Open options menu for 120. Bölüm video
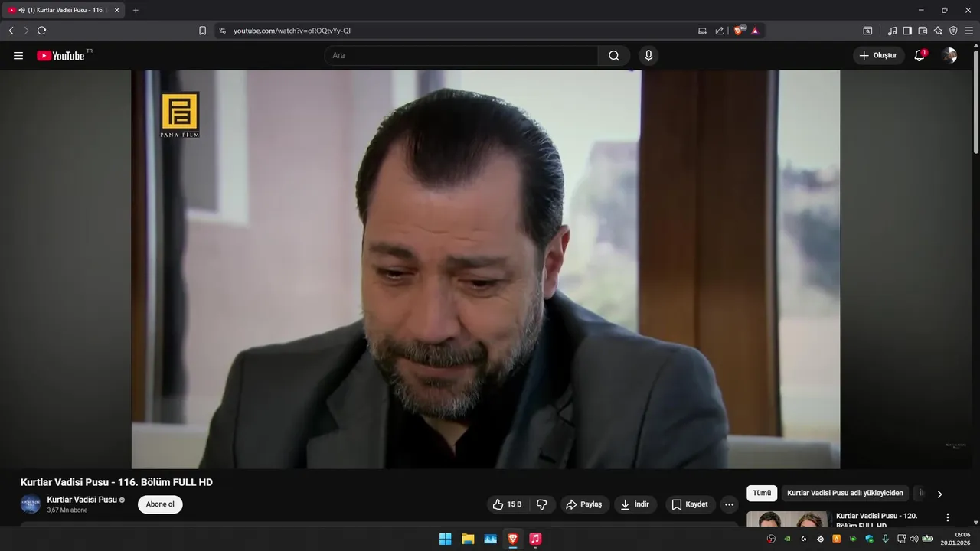The height and width of the screenshot is (551, 980). [x=948, y=517]
